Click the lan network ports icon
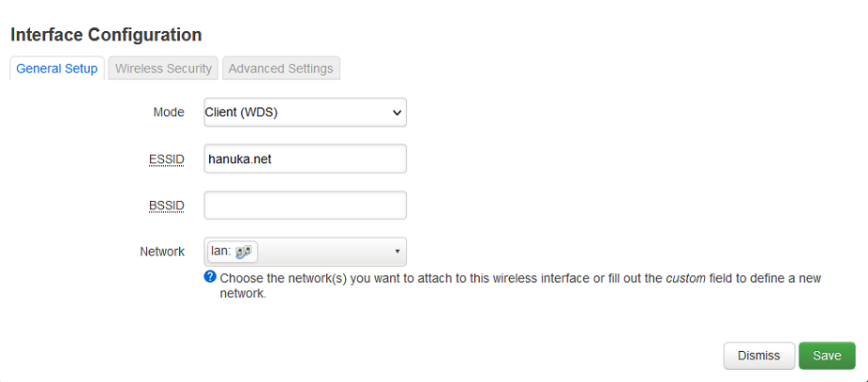The image size is (868, 382). [x=244, y=252]
